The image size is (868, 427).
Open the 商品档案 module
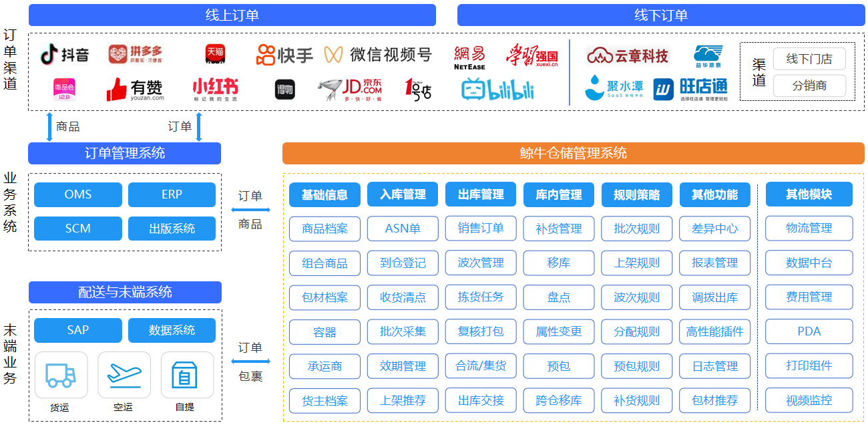click(x=324, y=229)
